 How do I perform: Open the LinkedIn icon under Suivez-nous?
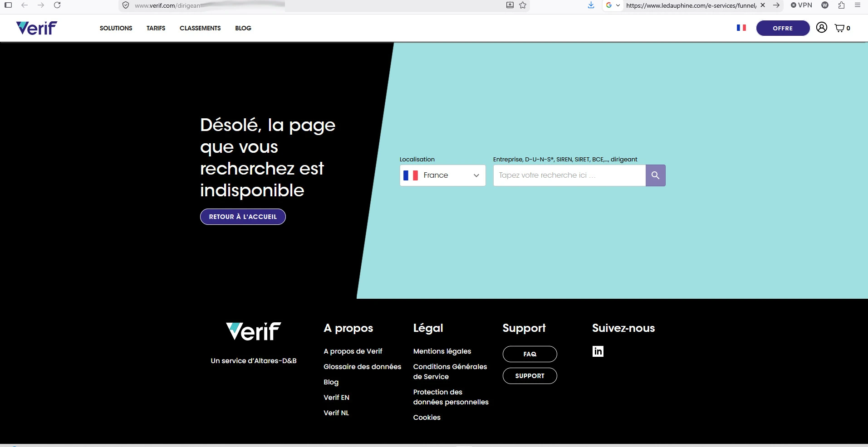point(598,351)
